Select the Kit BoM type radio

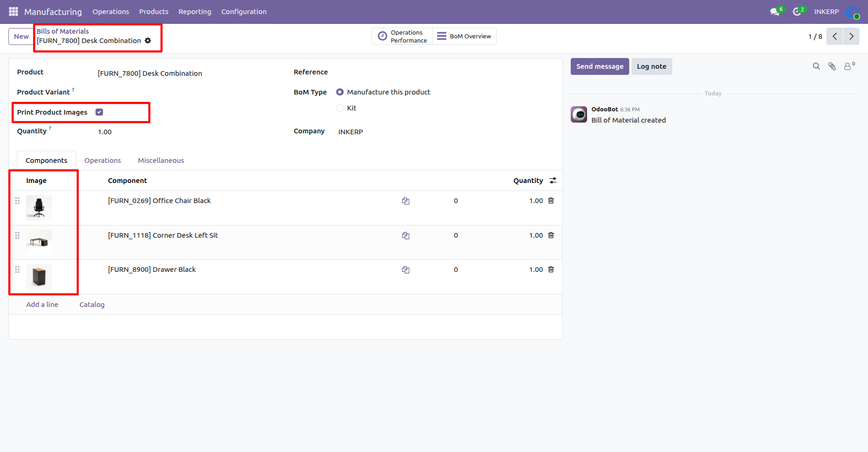click(x=340, y=108)
